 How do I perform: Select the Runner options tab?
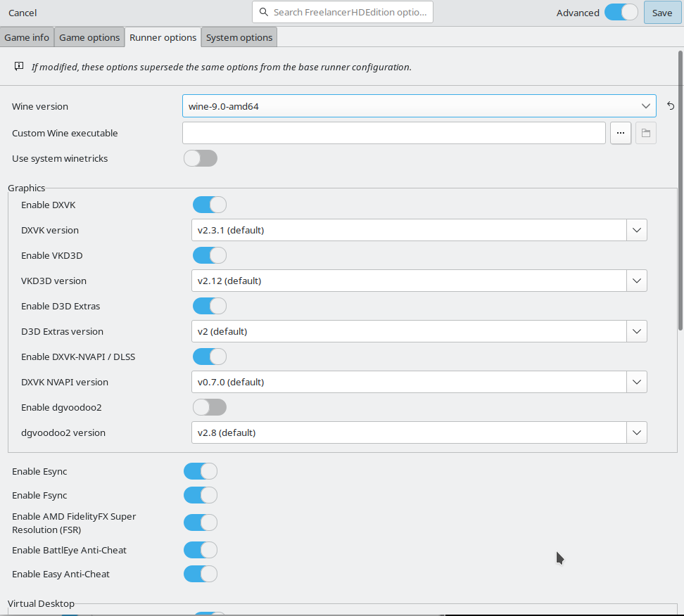tap(163, 37)
